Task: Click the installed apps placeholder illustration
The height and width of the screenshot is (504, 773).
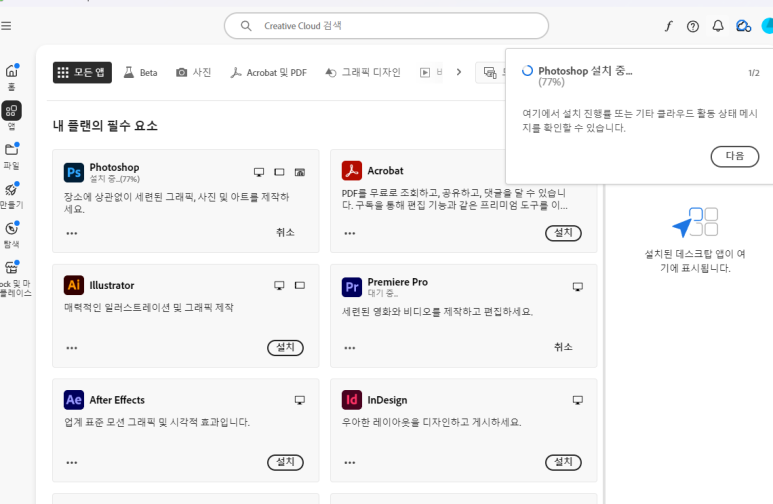Action: [x=695, y=222]
